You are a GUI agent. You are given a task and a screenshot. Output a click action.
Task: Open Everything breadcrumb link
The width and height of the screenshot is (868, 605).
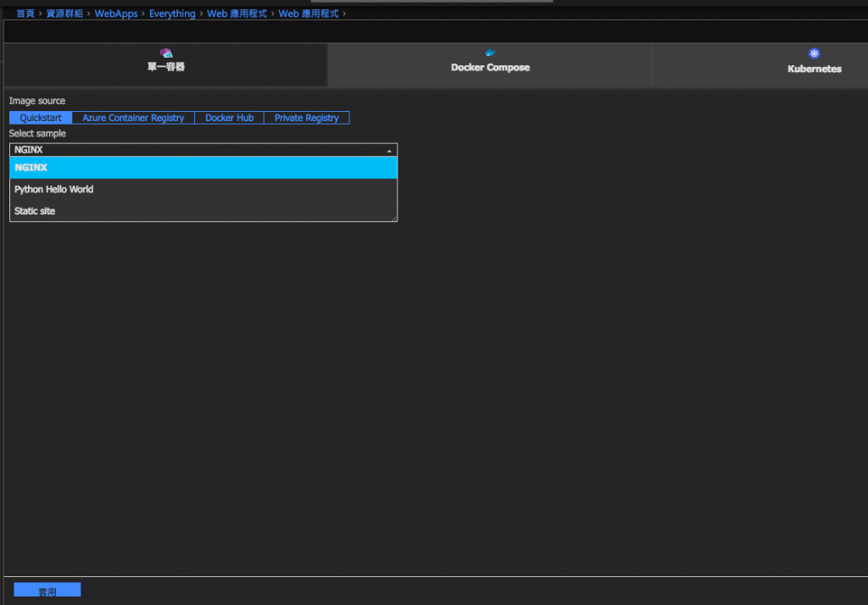point(172,14)
